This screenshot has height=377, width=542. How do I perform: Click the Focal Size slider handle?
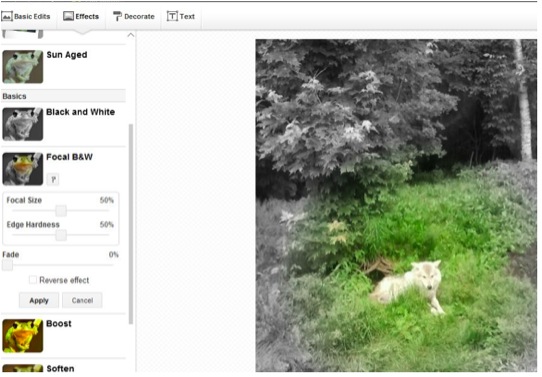click(61, 210)
